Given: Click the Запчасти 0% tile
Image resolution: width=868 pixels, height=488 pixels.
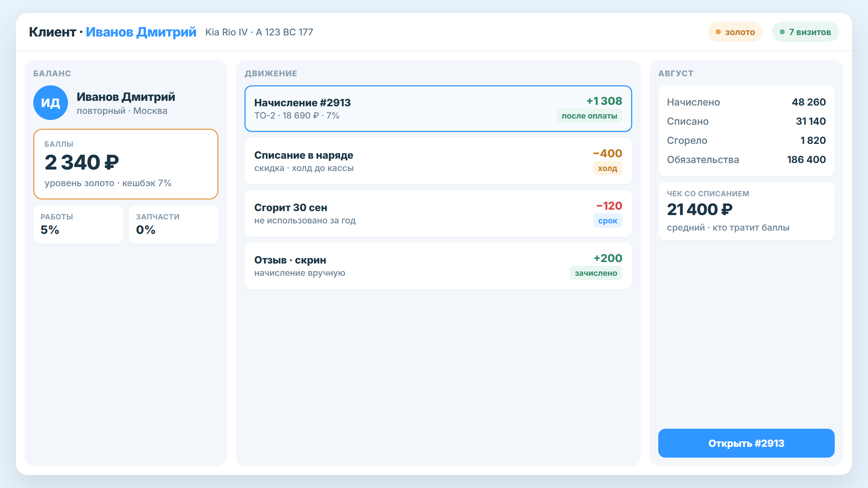Looking at the screenshot, I should 173,224.
